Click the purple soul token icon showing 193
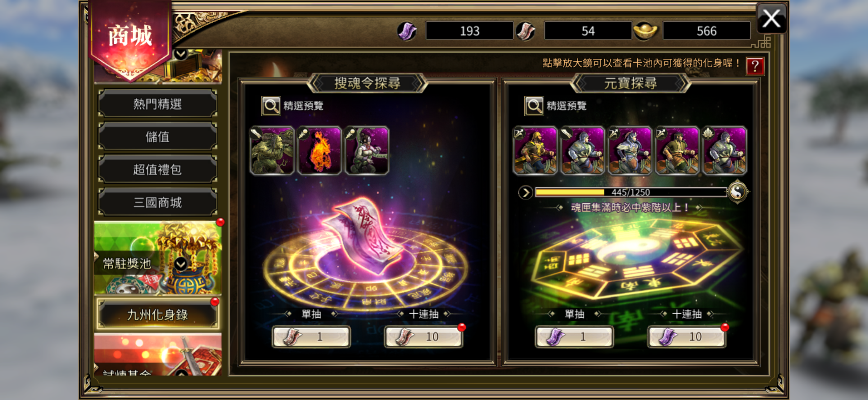Viewport: 868px width, 400px height. tap(407, 31)
